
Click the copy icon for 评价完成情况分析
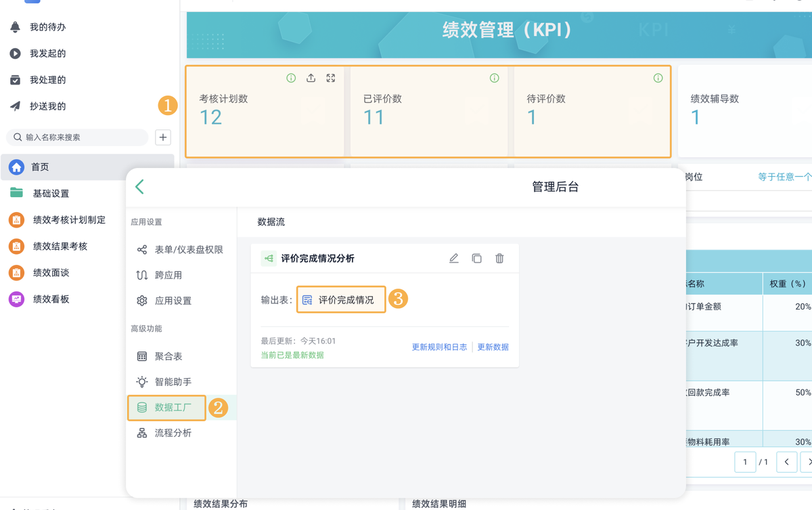477,258
